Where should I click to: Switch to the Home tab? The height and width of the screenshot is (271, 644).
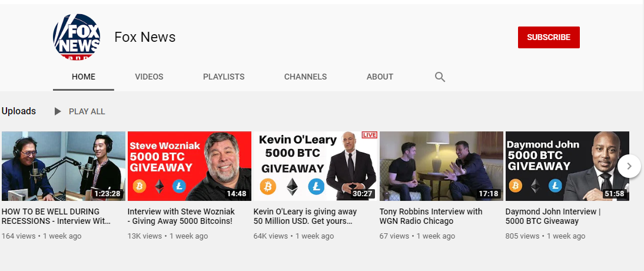pos(84,77)
